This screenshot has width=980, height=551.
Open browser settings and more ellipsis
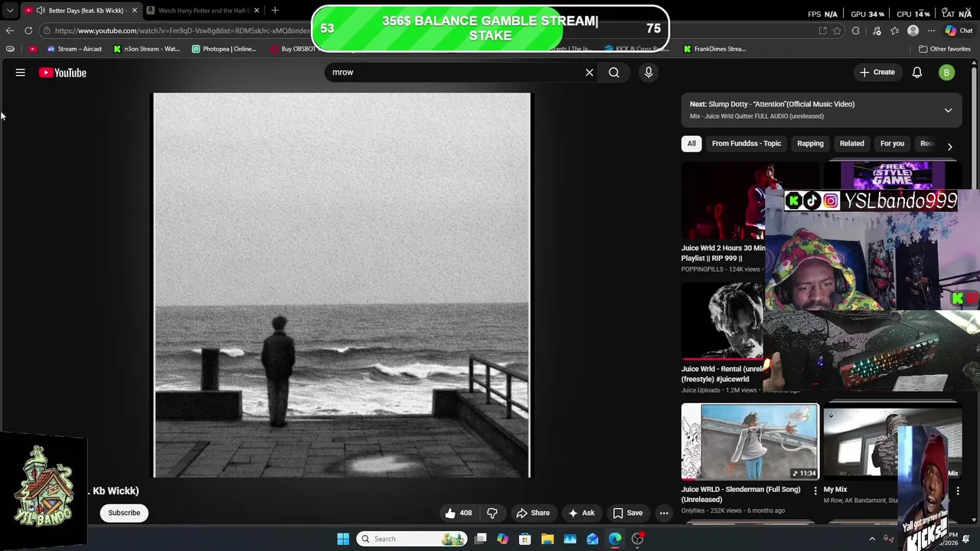[x=931, y=31]
